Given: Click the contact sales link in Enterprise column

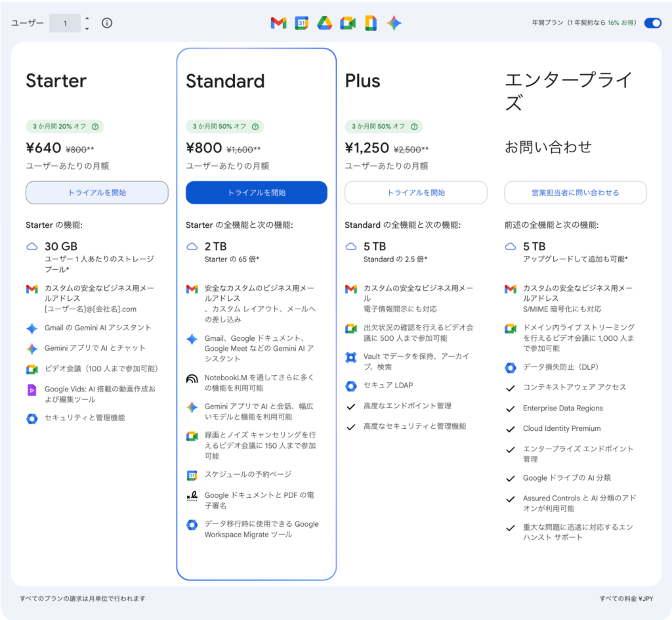Looking at the screenshot, I should click(x=575, y=191).
